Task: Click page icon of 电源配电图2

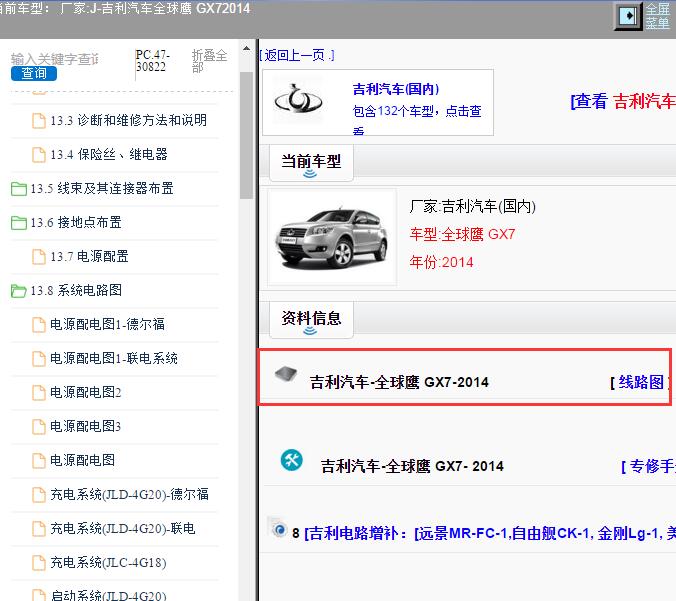Action: click(x=39, y=392)
